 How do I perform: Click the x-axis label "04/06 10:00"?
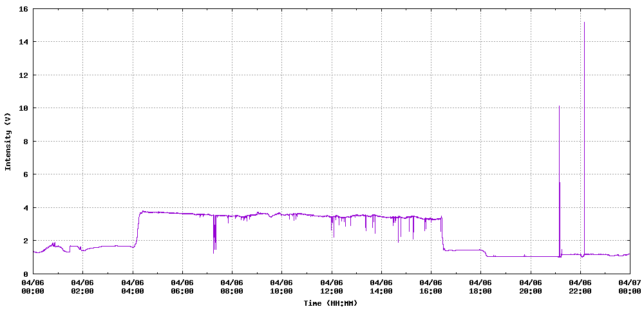pyautogui.click(x=282, y=287)
